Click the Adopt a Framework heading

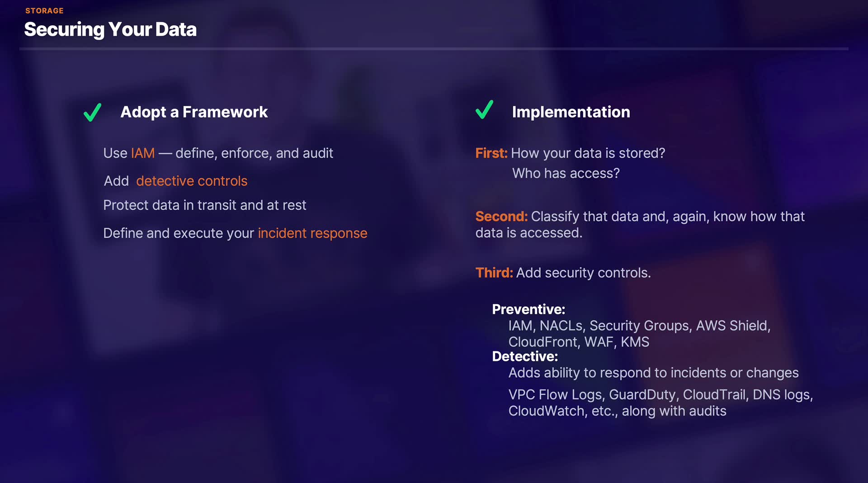pos(194,112)
